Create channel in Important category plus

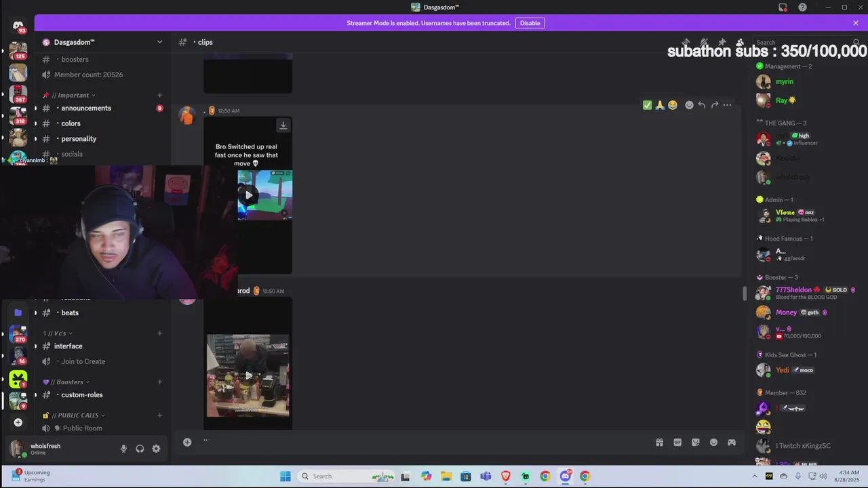[x=160, y=96]
